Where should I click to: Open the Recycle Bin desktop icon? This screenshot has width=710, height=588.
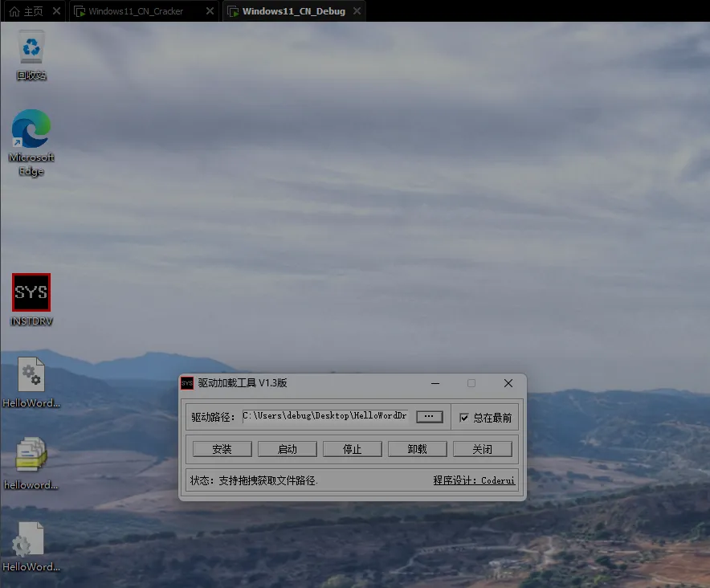pos(31,48)
